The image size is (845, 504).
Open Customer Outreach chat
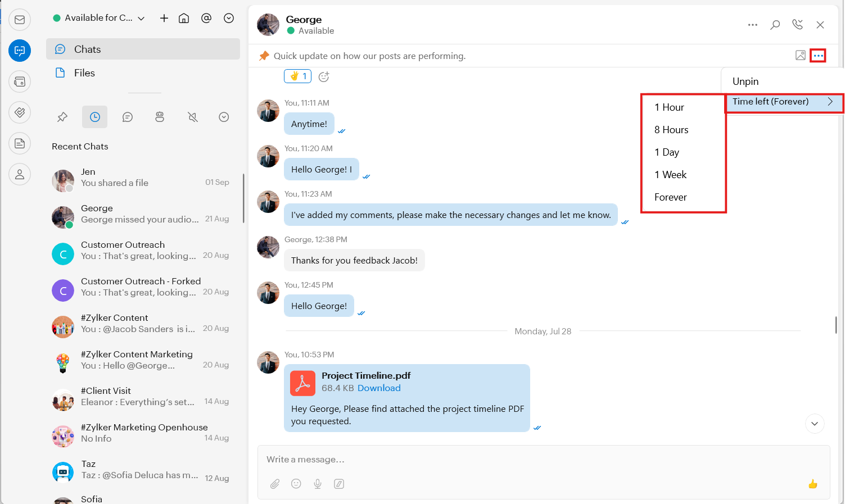tap(143, 254)
